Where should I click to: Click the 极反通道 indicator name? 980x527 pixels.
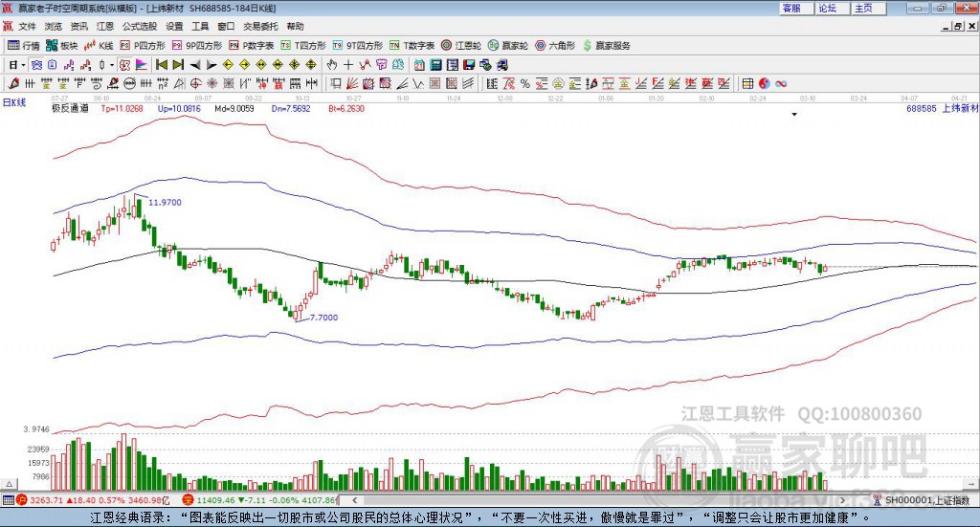click(70, 108)
